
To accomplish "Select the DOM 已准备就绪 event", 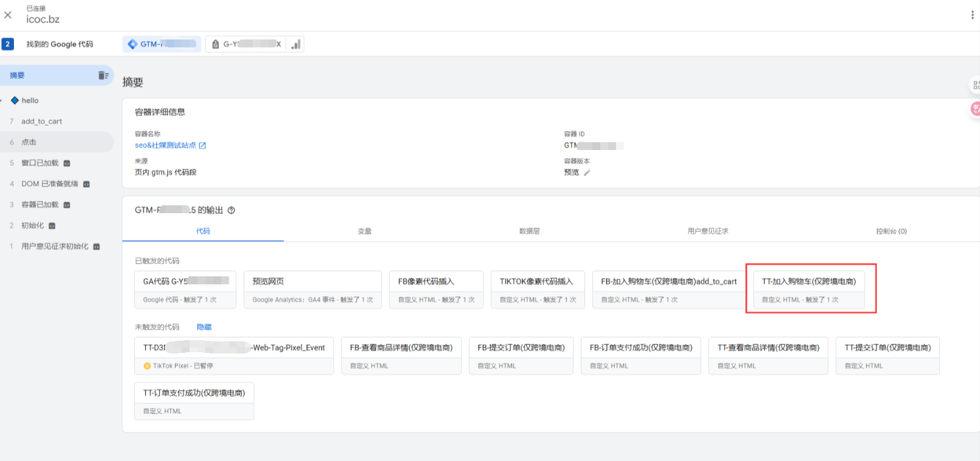I will (49, 184).
